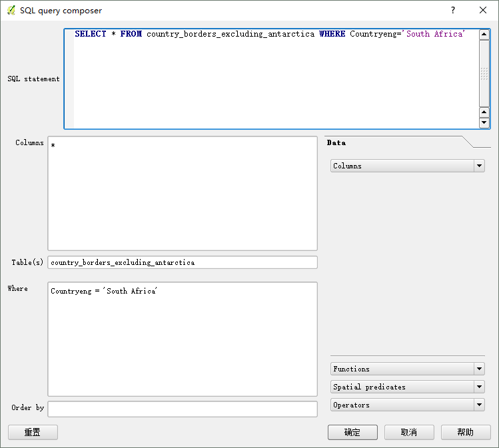Close the SQL query composer dialog
This screenshot has width=499, height=448.
coord(483,10)
